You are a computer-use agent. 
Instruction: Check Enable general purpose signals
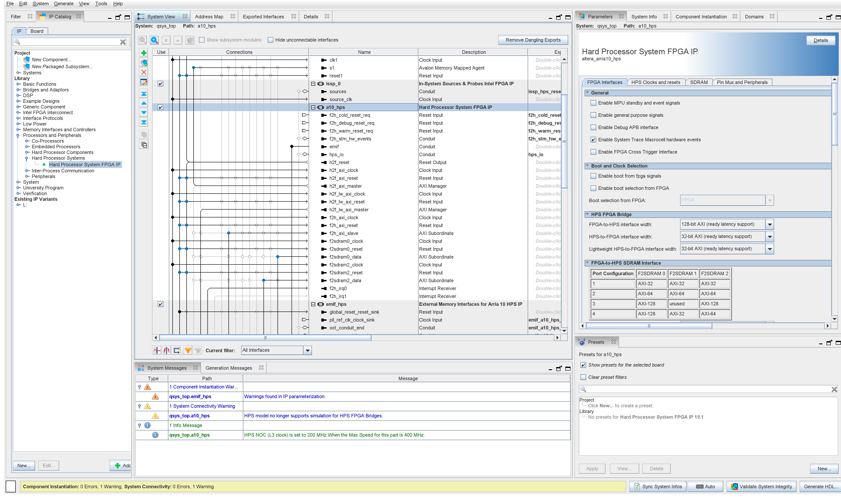(x=593, y=115)
